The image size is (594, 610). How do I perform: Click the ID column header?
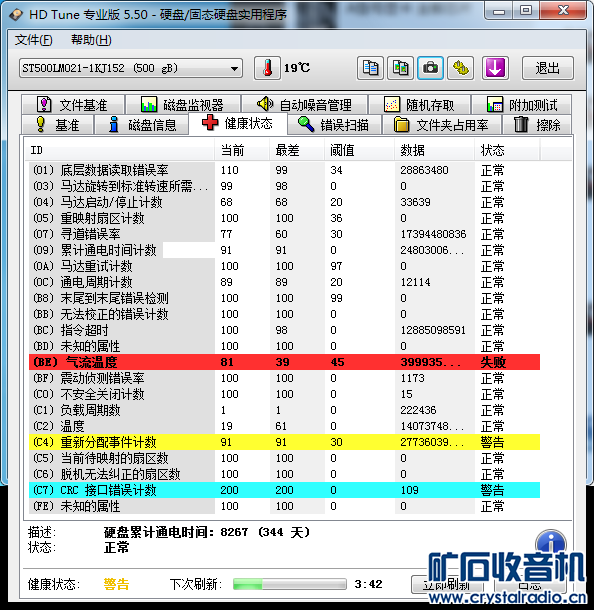(119, 150)
